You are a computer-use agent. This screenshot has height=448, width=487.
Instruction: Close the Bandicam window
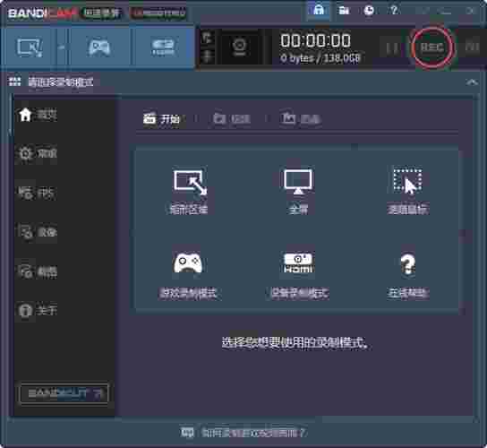click(x=471, y=11)
